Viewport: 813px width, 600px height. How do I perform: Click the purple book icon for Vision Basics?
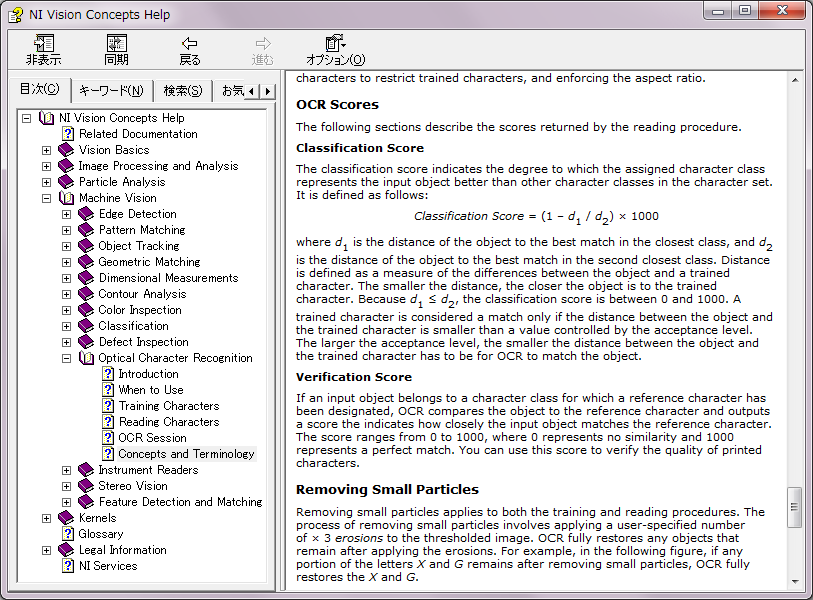pyautogui.click(x=66, y=150)
